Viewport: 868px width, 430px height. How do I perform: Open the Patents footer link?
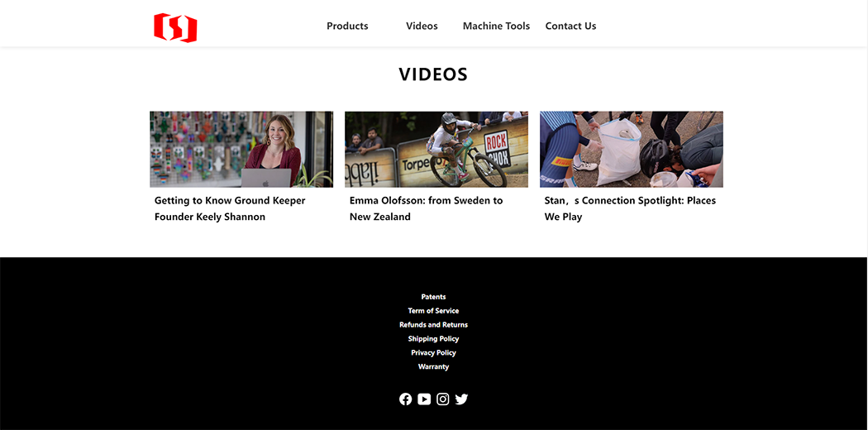click(x=433, y=297)
